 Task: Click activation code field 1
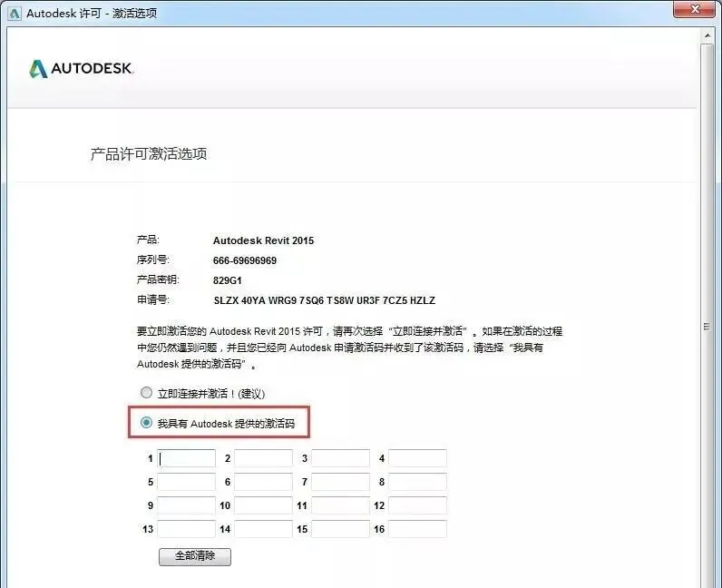(x=187, y=458)
